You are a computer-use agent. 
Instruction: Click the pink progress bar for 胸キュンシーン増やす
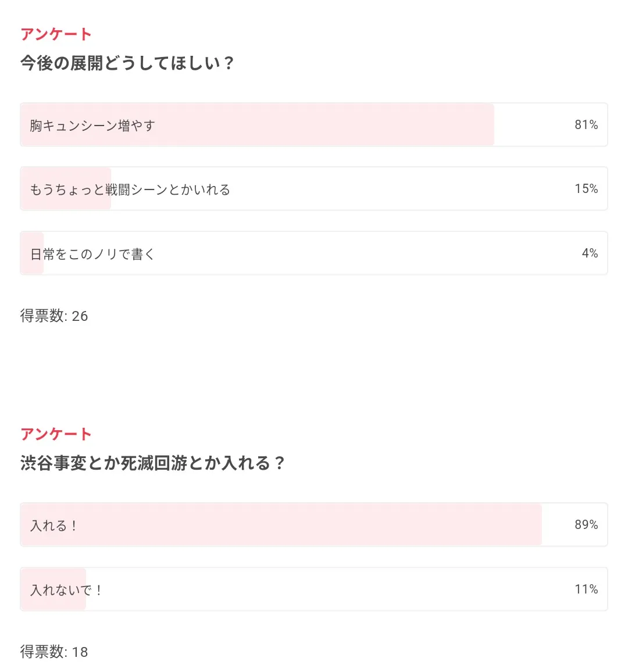point(257,125)
